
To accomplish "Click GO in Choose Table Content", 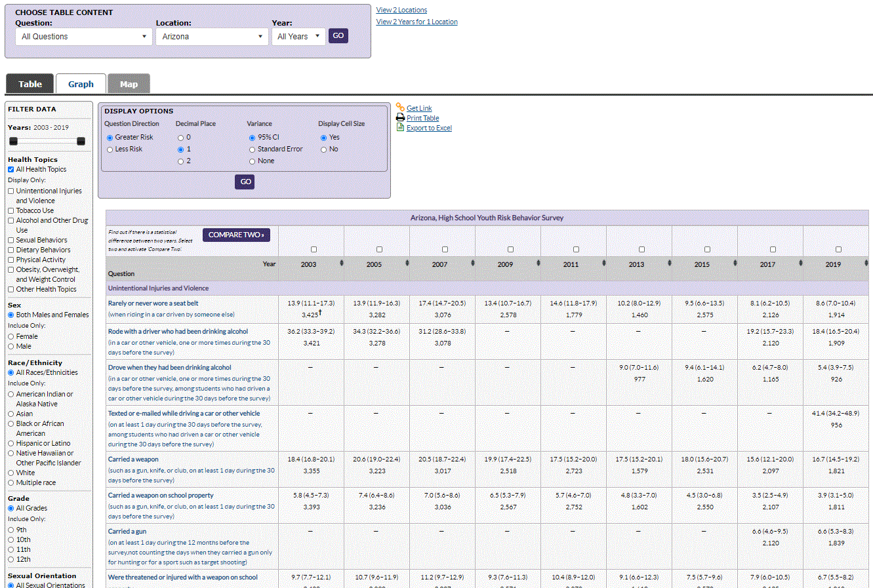I will (x=338, y=35).
